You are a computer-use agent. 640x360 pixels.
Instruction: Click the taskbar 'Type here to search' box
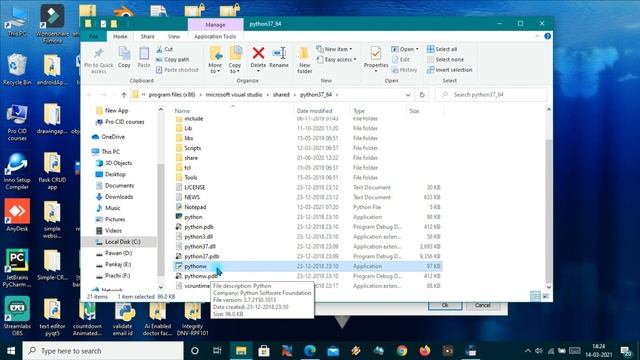103,351
